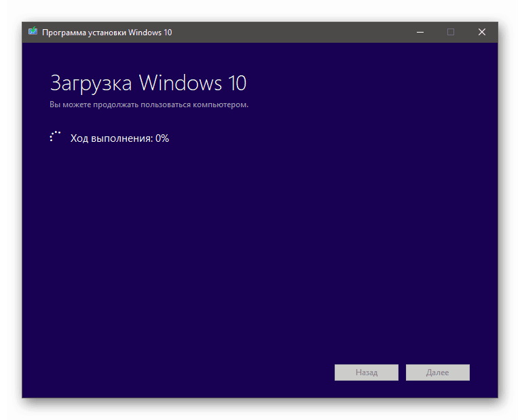
Task: Click the 'Загрузка Windows 10' heading
Action: pyautogui.click(x=148, y=83)
